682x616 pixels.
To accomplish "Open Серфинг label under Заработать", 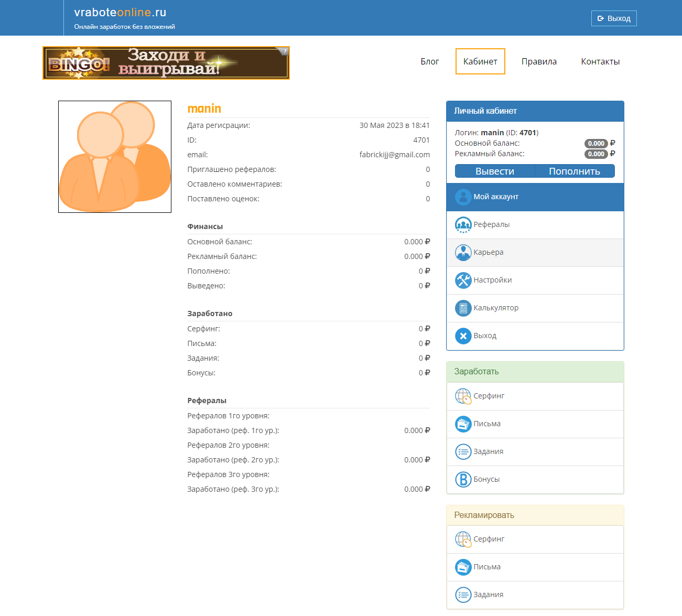I will point(489,396).
